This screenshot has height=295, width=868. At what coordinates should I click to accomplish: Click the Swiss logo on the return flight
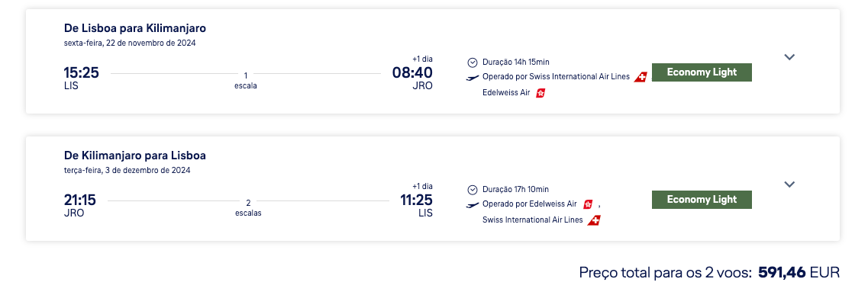point(595,220)
